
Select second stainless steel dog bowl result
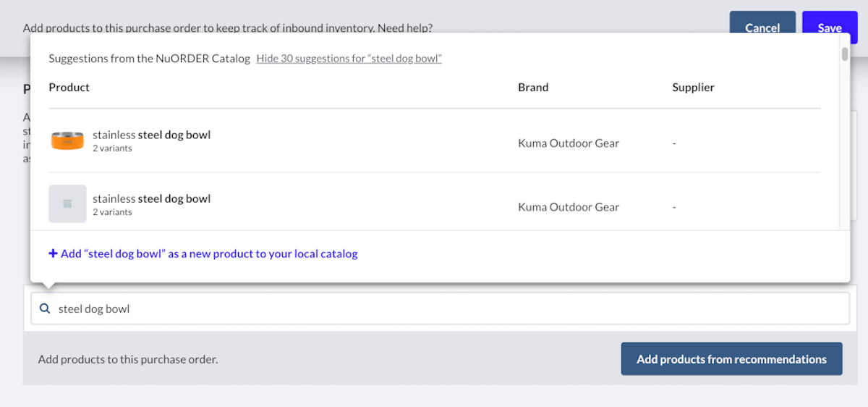tap(151, 198)
